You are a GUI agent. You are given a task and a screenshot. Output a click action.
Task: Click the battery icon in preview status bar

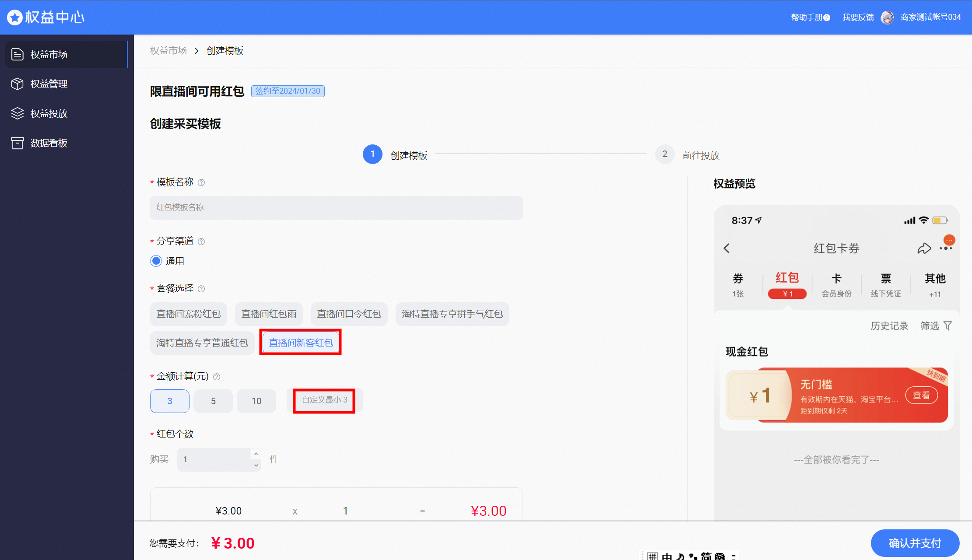[x=940, y=220]
